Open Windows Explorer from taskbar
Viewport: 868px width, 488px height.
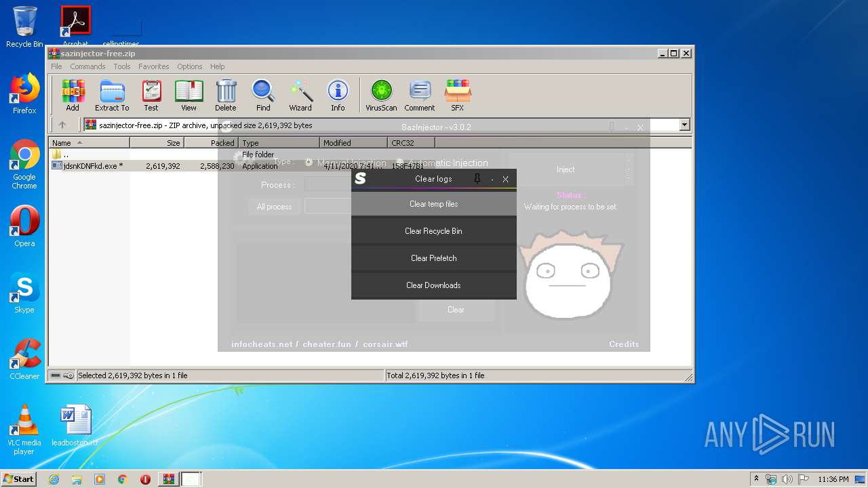[x=77, y=479]
